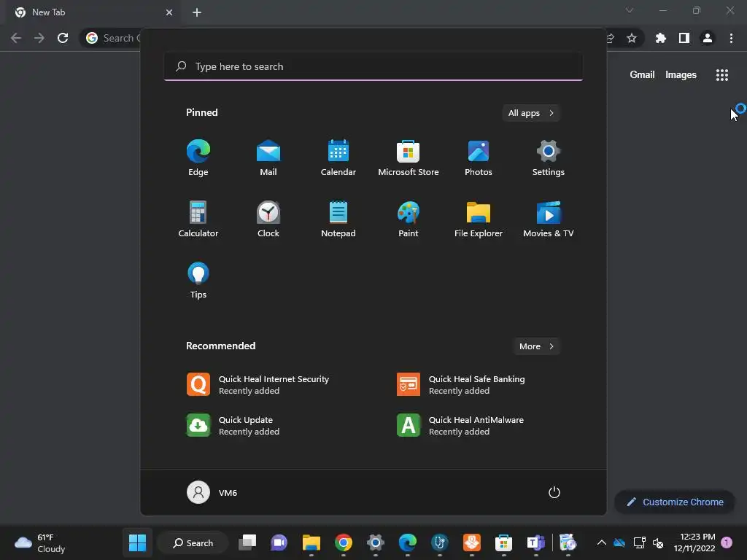Open Settings from the Pinned apps
747x560 pixels.
(x=549, y=158)
